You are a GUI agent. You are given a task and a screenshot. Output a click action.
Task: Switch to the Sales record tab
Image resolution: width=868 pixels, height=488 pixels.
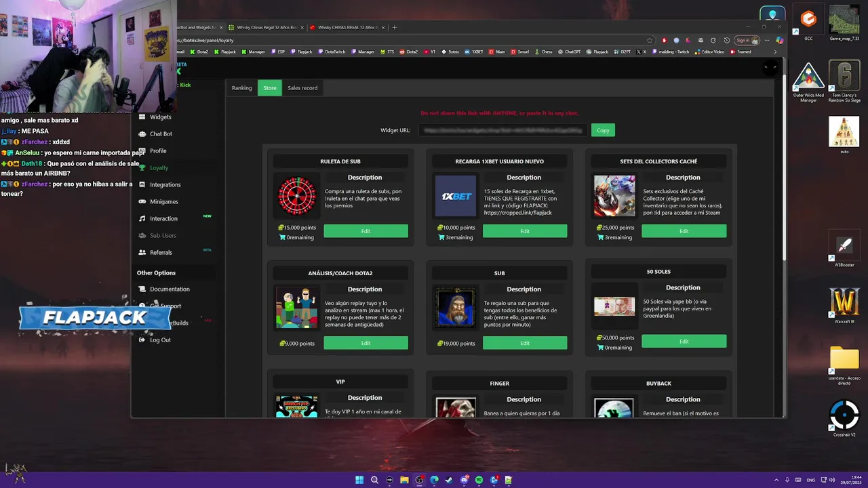[302, 88]
